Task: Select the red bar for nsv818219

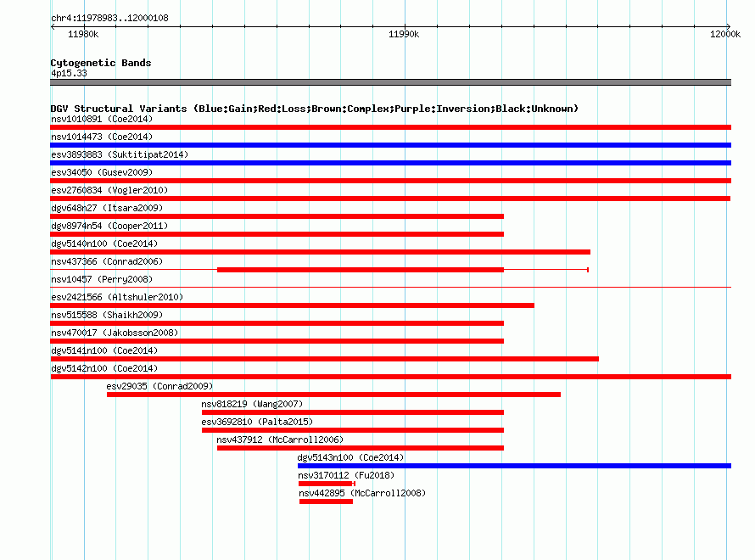Action: click(x=353, y=412)
